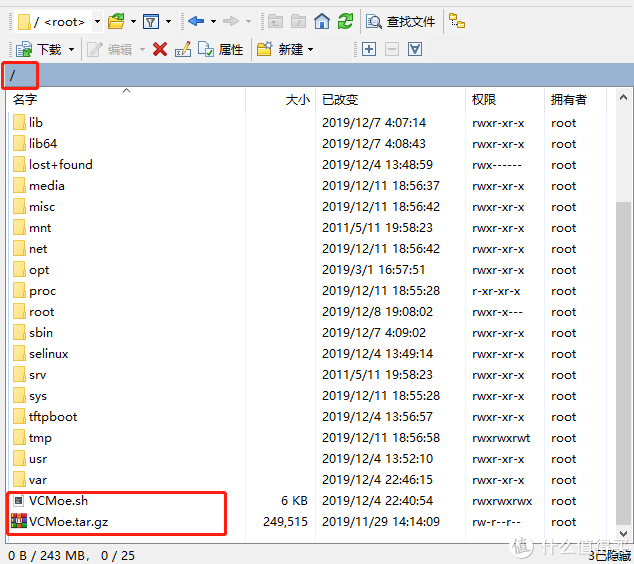Click the grey forward arrow

pos(231,21)
